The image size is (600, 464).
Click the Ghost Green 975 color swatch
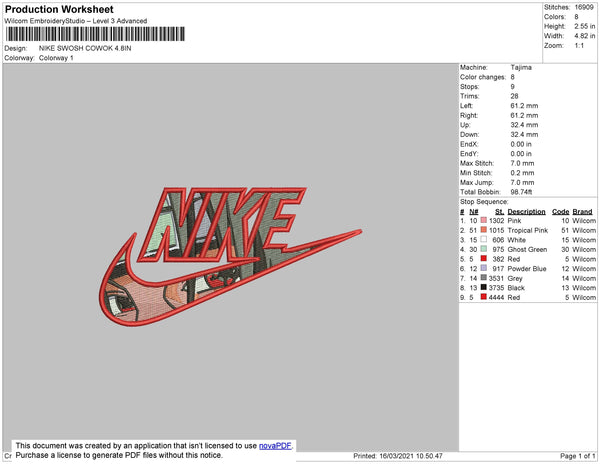484,249
